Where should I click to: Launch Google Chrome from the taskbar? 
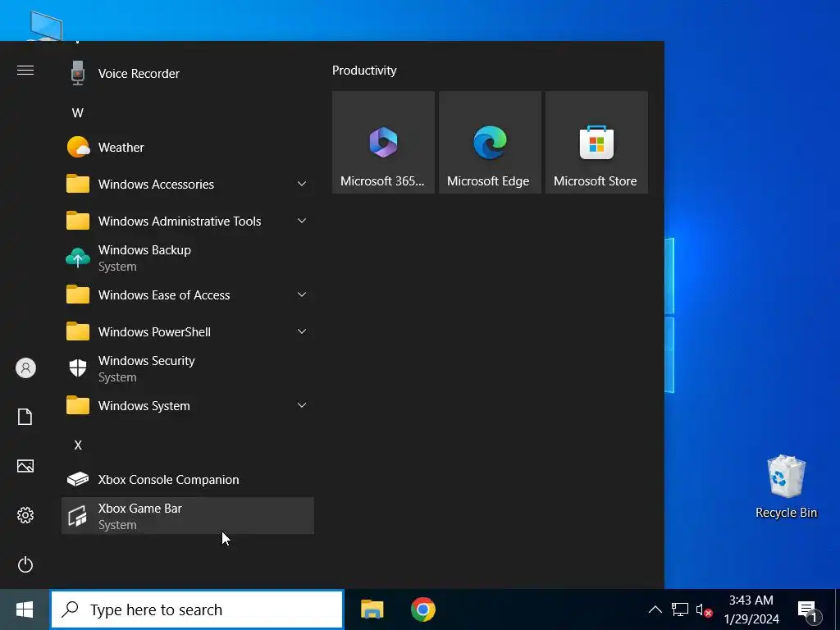(x=422, y=609)
